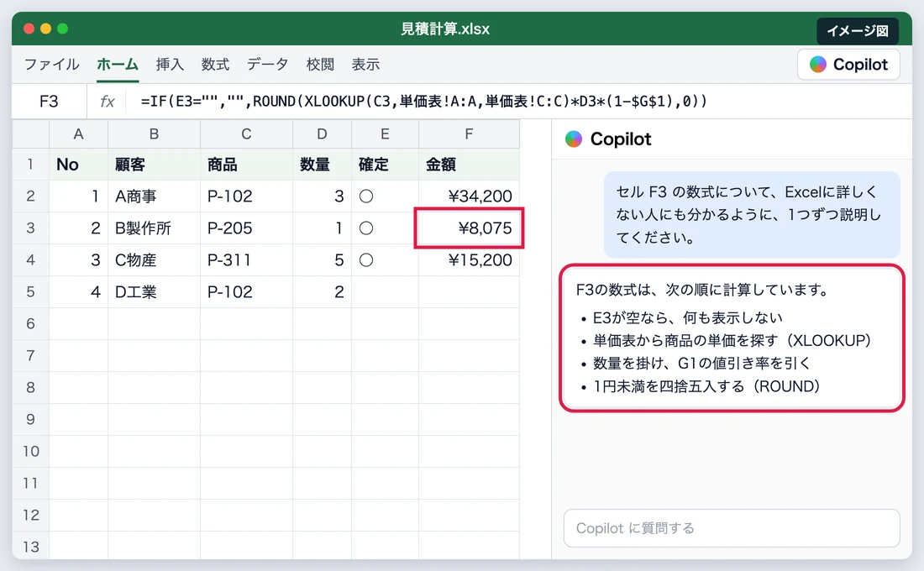The image size is (924, 571).
Task: Select row header 10
Action: point(30,452)
